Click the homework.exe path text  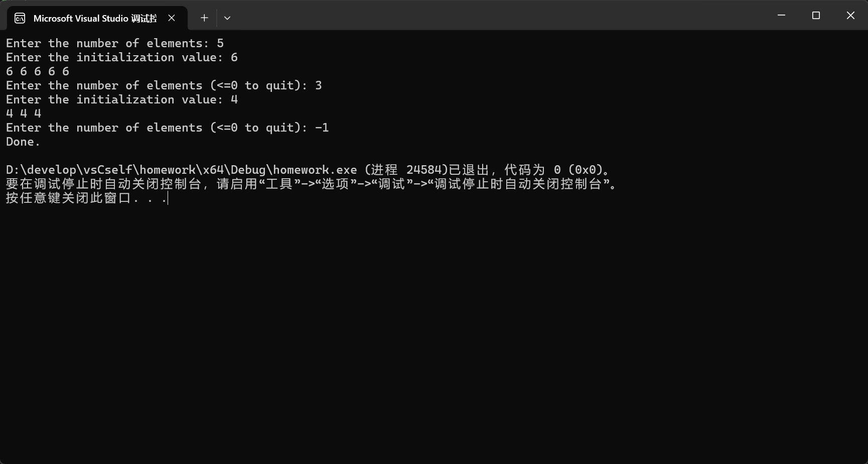coord(182,170)
